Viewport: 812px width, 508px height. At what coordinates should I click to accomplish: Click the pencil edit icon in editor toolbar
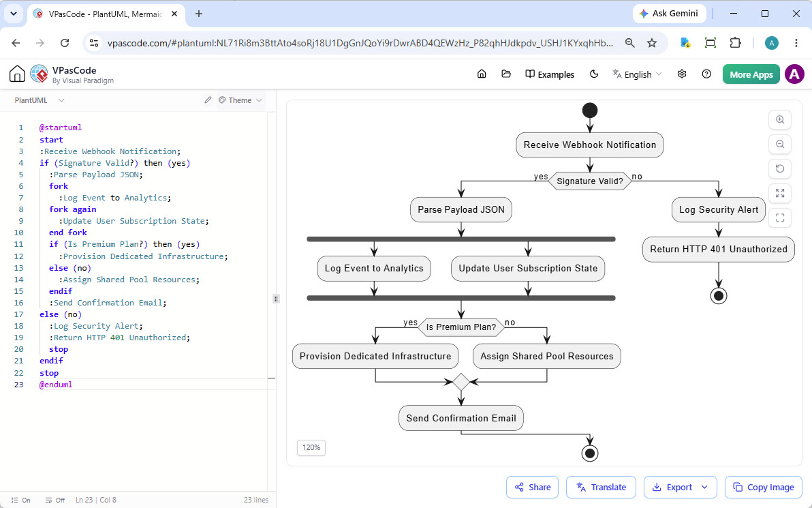[x=208, y=100]
